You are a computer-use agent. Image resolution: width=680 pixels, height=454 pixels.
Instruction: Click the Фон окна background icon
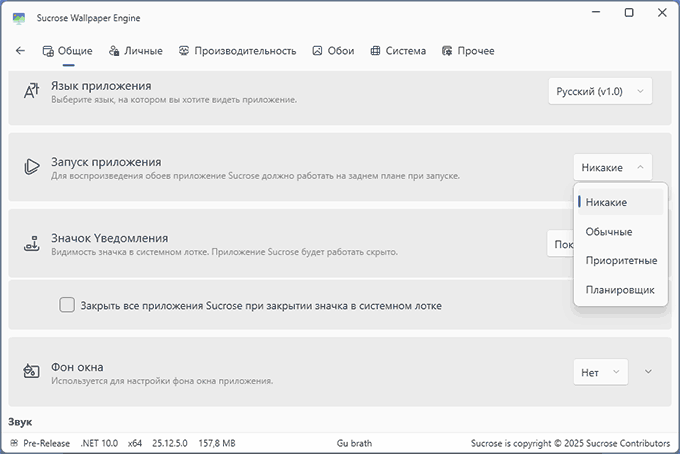(x=30, y=372)
